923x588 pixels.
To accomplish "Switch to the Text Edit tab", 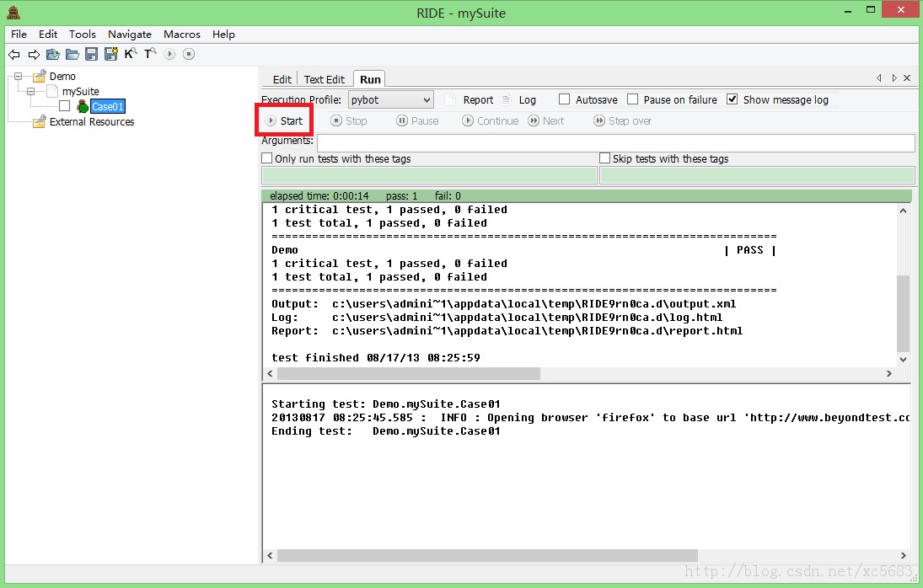I will [324, 79].
